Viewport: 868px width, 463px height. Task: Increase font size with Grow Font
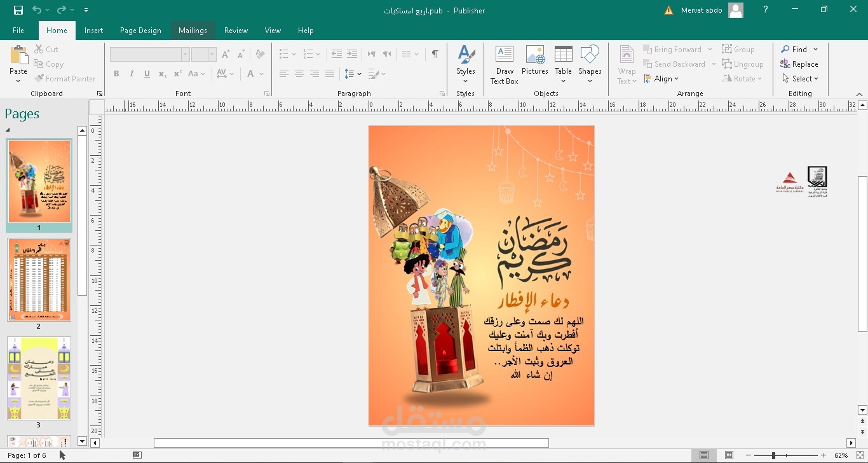226,55
